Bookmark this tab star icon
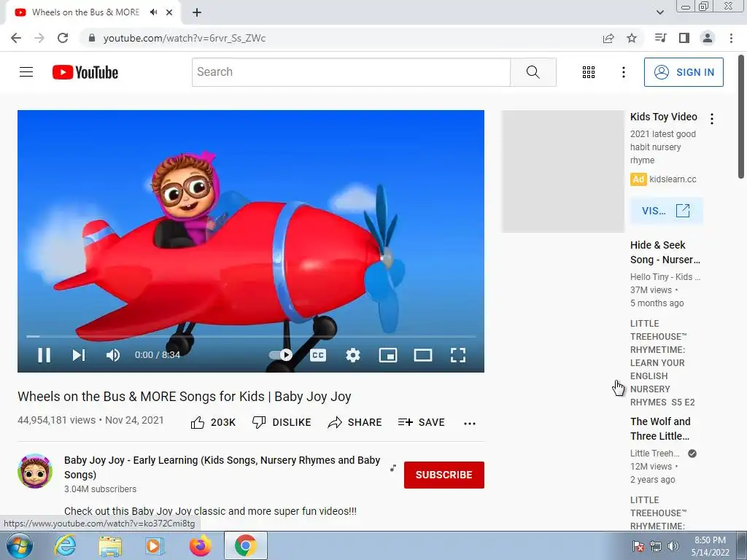Viewport: 747px width, 560px height. tap(632, 38)
